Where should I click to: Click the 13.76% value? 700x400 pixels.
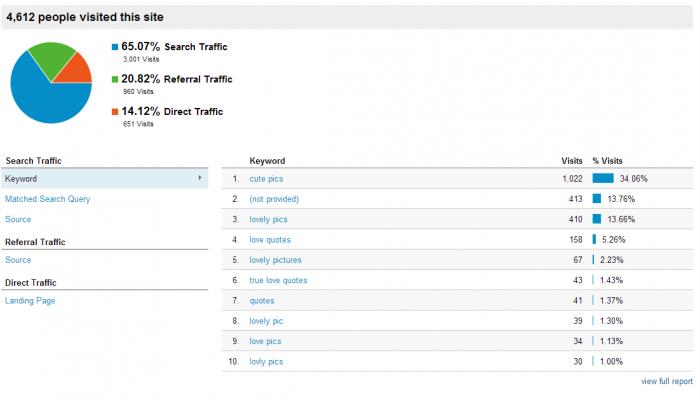point(621,199)
